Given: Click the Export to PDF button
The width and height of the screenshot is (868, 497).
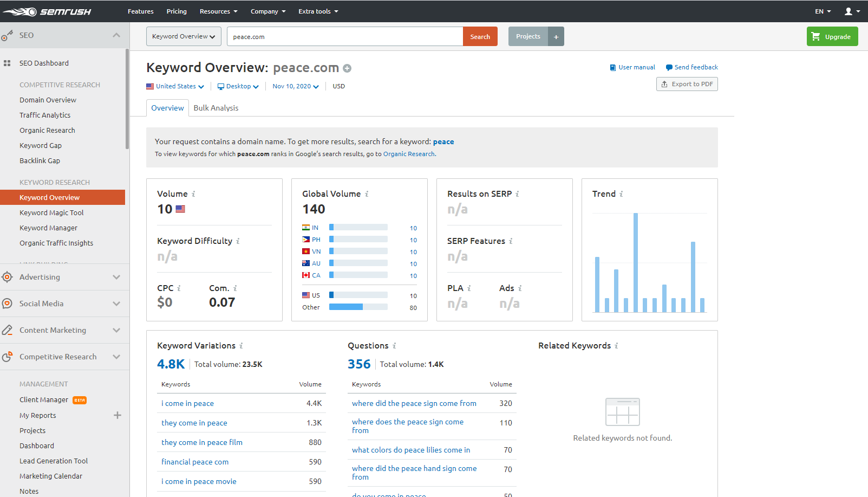Looking at the screenshot, I should (x=687, y=84).
